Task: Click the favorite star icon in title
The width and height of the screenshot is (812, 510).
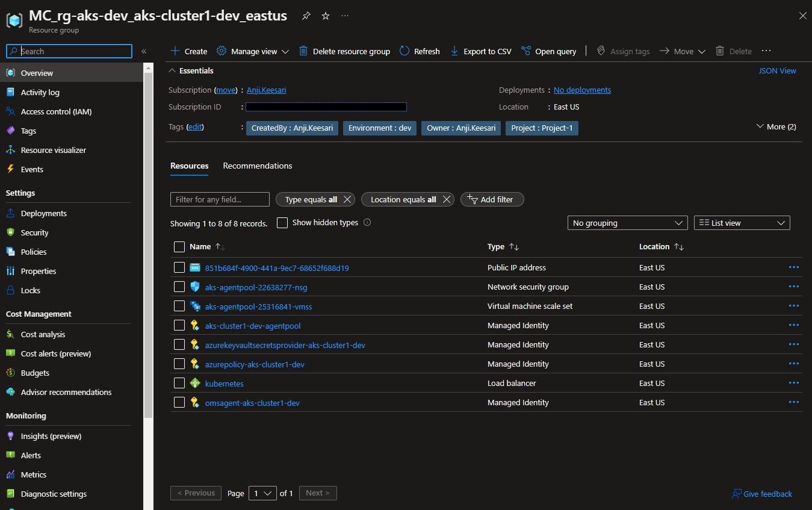Action: [x=326, y=16]
